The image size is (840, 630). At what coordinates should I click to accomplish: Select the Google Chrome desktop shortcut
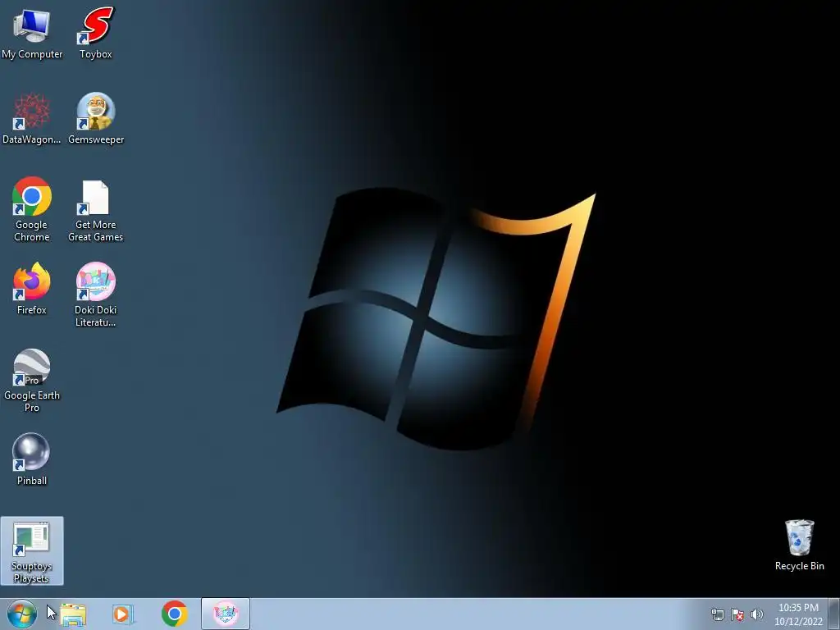[32, 209]
